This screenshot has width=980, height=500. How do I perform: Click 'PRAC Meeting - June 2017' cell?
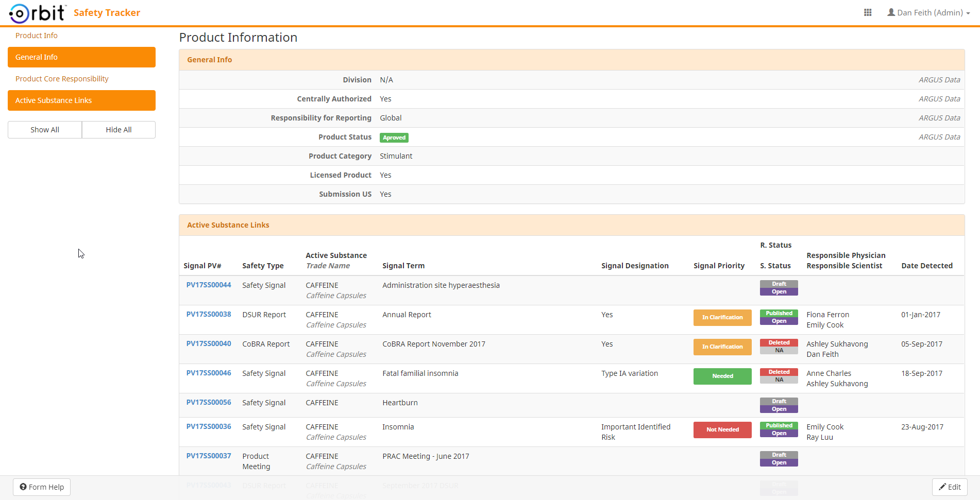click(426, 456)
